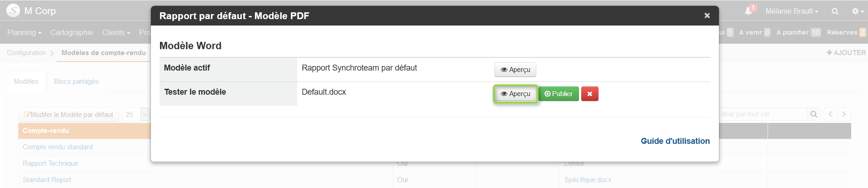The image size is (868, 188).
Task: Publish the Default.docx model
Action: pyautogui.click(x=559, y=94)
